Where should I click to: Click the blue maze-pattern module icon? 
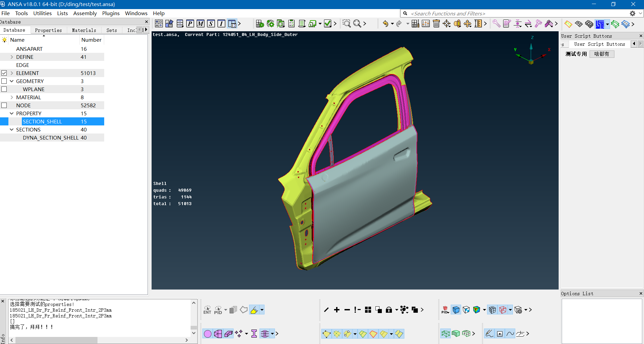point(600,24)
